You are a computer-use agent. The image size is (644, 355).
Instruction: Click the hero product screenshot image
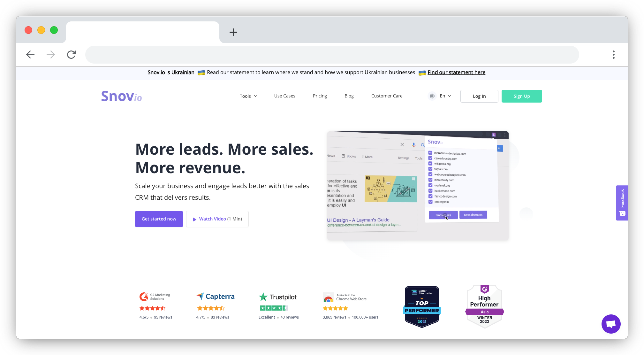[418, 186]
